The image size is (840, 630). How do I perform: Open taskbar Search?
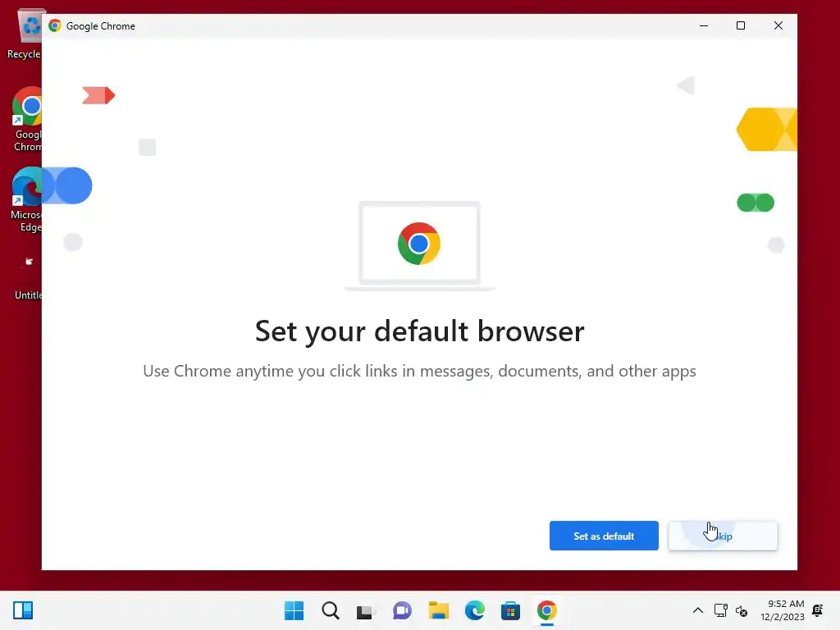tap(330, 610)
